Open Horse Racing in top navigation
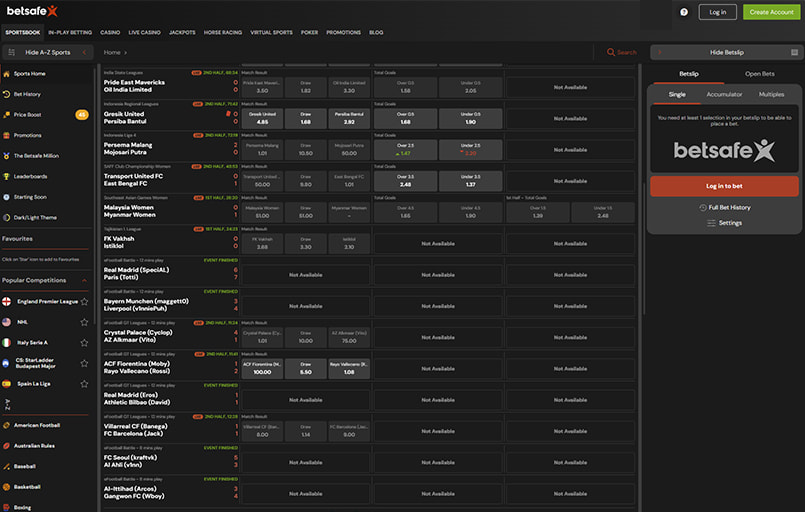 [223, 32]
